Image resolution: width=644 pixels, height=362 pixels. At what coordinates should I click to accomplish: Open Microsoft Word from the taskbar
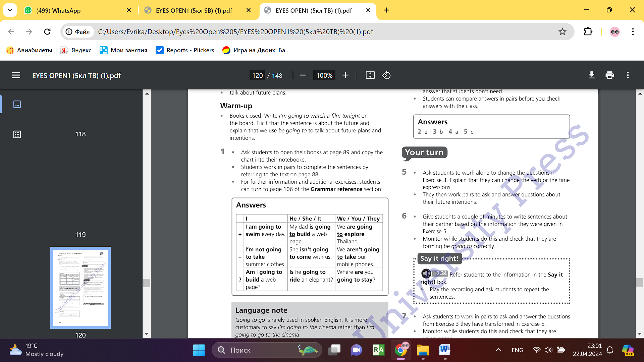445,350
